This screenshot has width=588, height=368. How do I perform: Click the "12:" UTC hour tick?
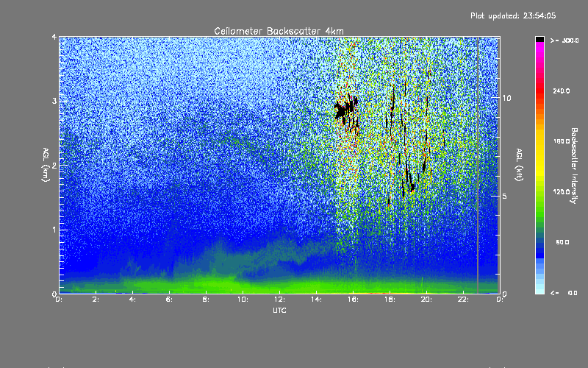coord(279,300)
